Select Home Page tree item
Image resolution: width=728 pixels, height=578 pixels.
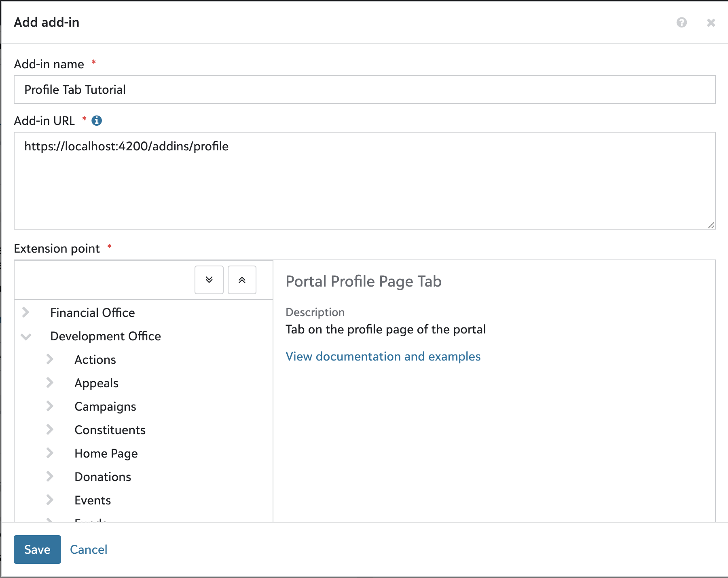(x=106, y=454)
